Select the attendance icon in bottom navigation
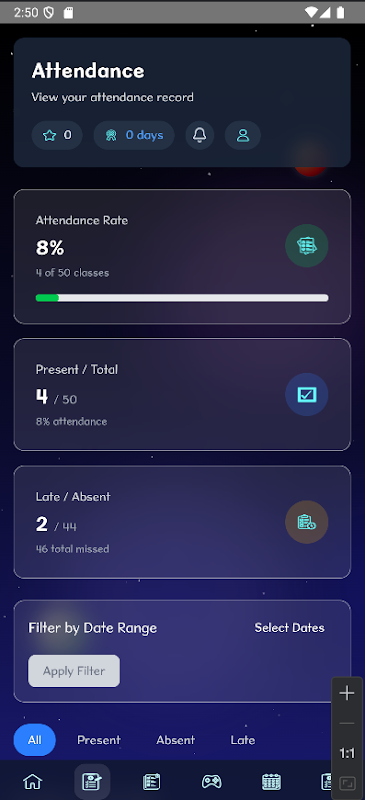 pyautogui.click(x=92, y=781)
